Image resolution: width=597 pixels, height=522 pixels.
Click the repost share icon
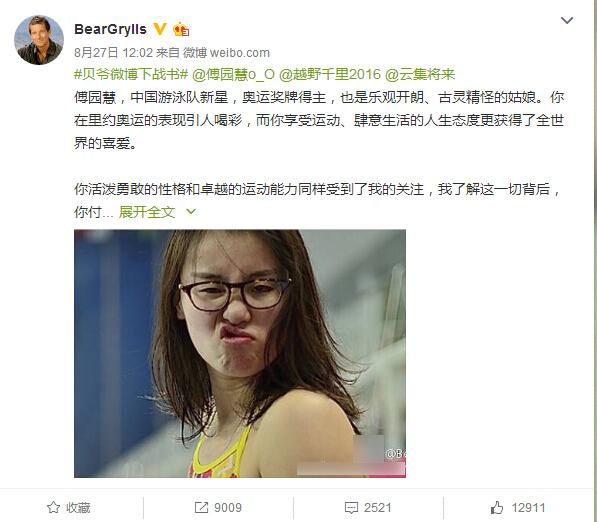(x=201, y=507)
